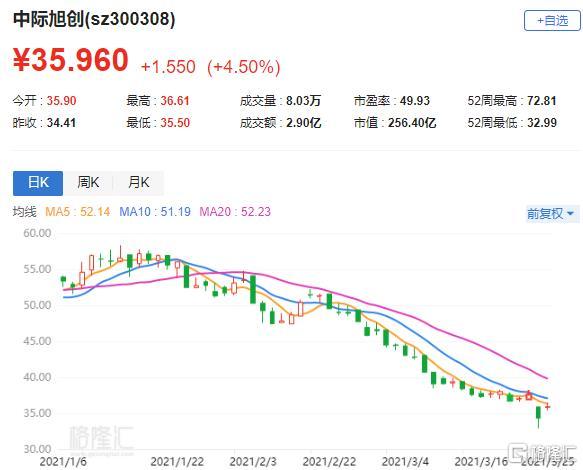Viewport: 583px width, 470px height.
Task: Click the 2021/2/3 date label
Action: 253,462
